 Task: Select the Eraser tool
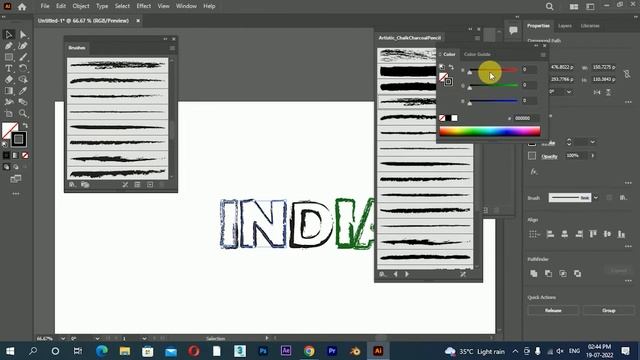click(9, 80)
